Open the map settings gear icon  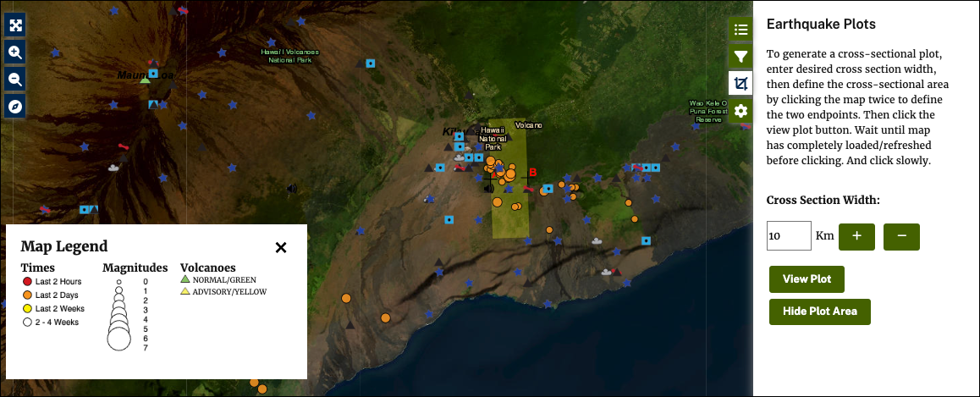click(741, 111)
